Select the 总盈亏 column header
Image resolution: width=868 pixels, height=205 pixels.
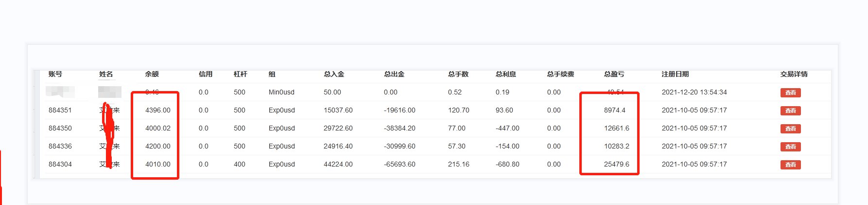coord(614,74)
